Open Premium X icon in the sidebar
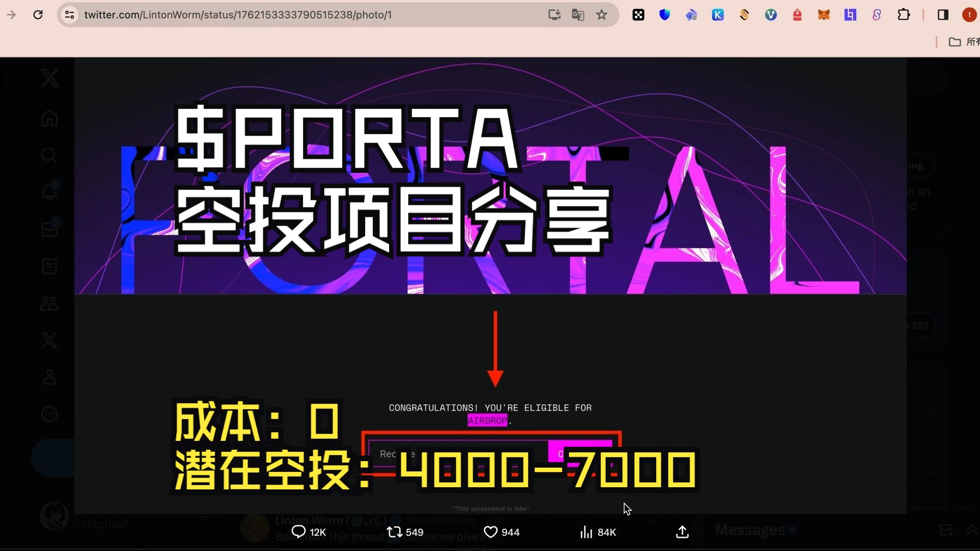Screen dimensions: 980x551 (x=50, y=340)
